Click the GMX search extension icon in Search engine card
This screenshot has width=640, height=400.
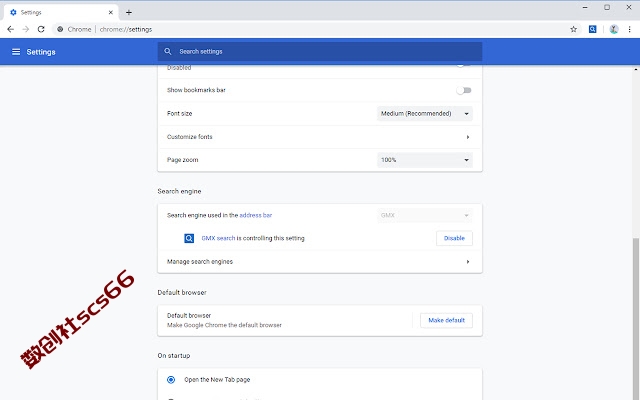coord(189,238)
